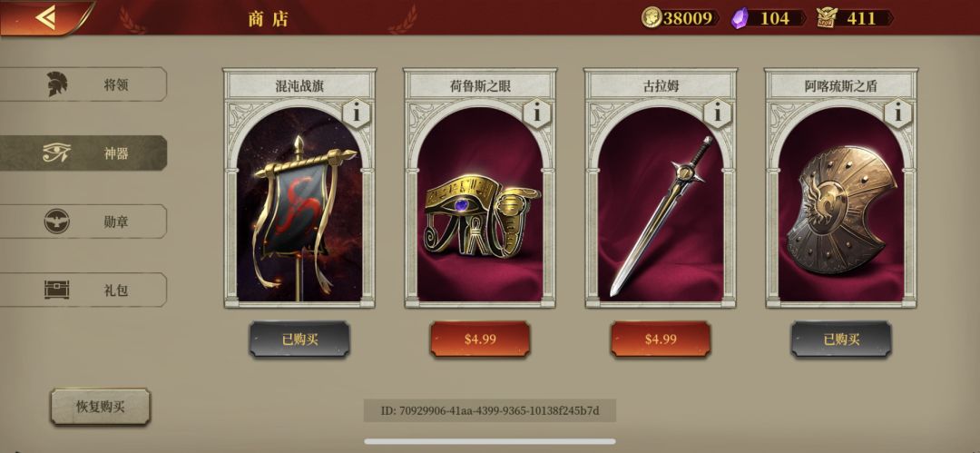Open info for 古拉姆 sword
980x453 pixels.
718,113
